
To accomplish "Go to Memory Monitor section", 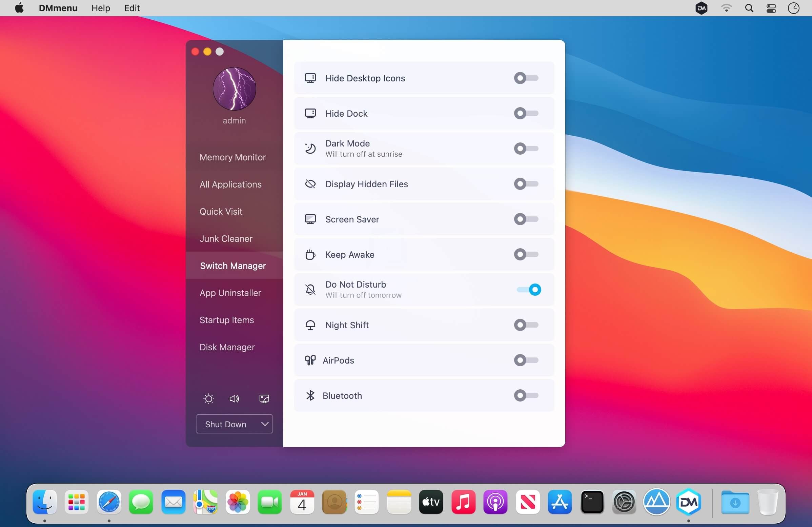I will point(233,157).
